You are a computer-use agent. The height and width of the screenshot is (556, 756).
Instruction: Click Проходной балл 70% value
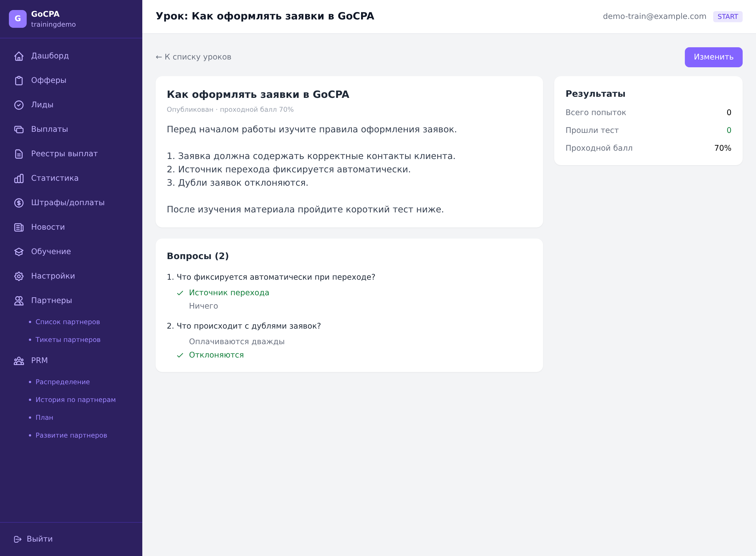point(723,148)
